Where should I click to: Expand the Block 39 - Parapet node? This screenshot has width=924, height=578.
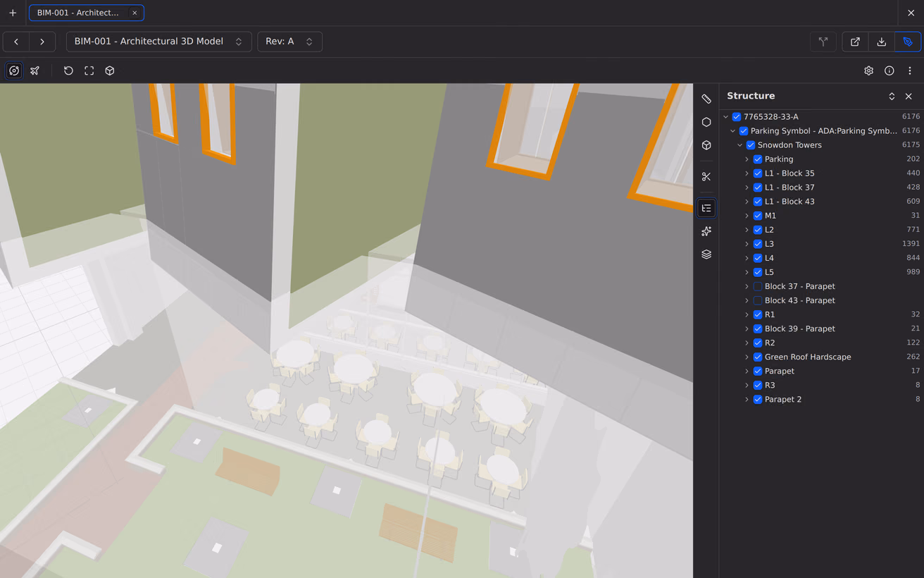[x=747, y=328]
